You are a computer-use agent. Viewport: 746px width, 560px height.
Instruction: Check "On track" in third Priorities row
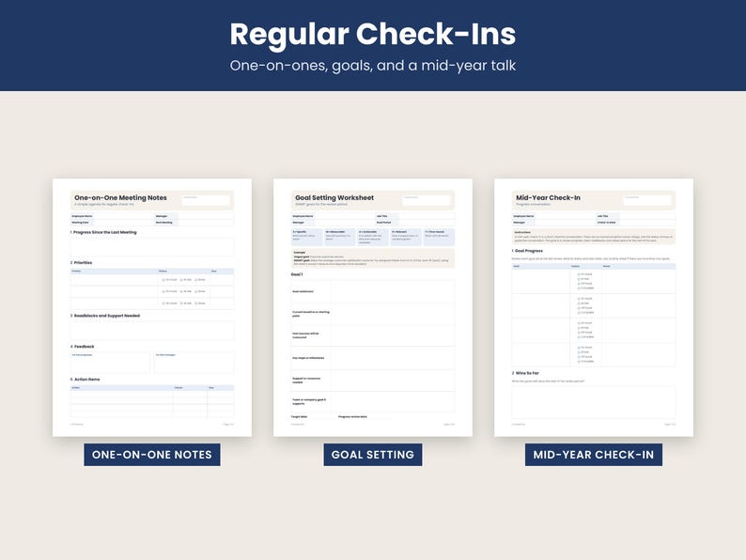coord(163,303)
